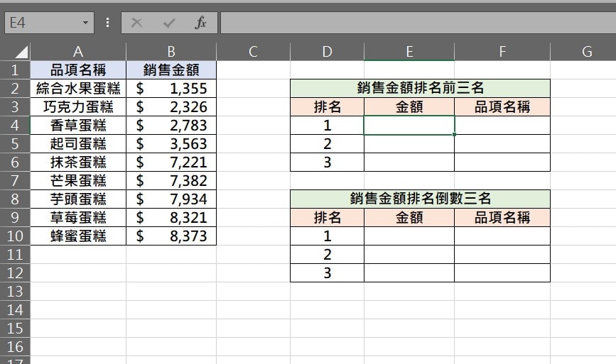This screenshot has width=616, height=364.
Task: Click empty cell E10 in bottom-three table
Action: click(x=409, y=236)
